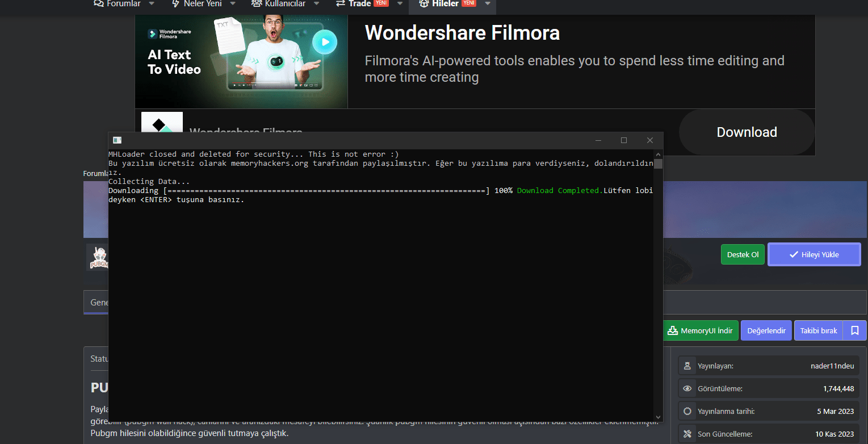868x444 pixels.
Task: Click the icon beside Yayınlanma tarihi
Action: [687, 412]
